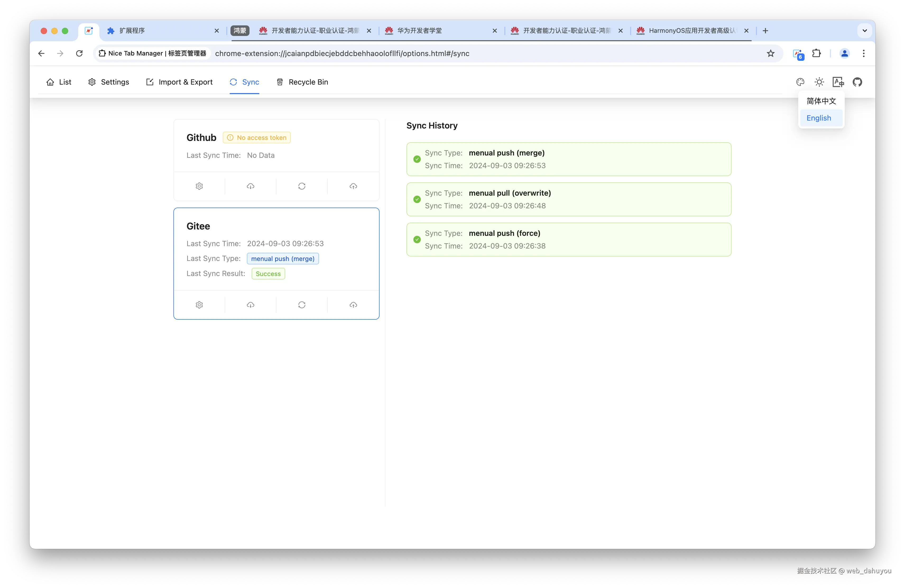The image size is (905, 588).
Task: Toggle light/dark mode sun icon
Action: tap(819, 82)
